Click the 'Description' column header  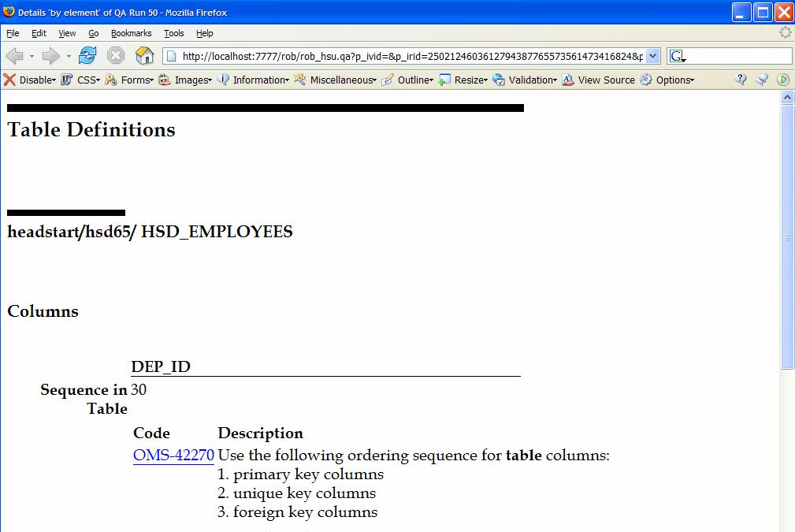tap(261, 433)
